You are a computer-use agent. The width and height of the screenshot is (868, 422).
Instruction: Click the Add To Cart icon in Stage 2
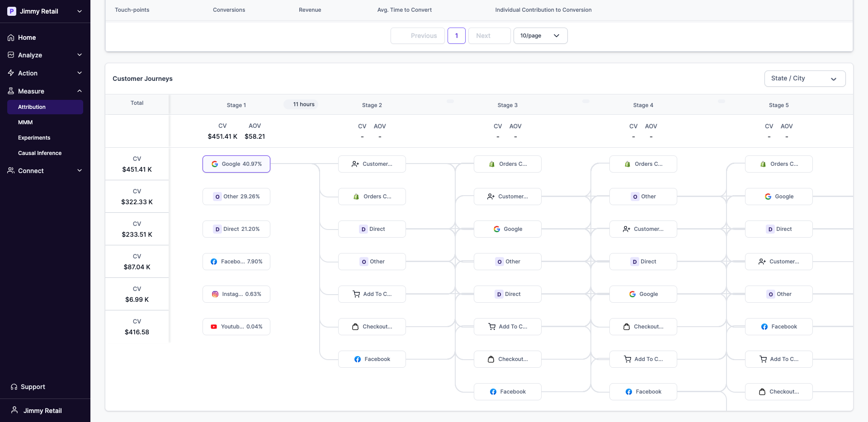tap(356, 294)
